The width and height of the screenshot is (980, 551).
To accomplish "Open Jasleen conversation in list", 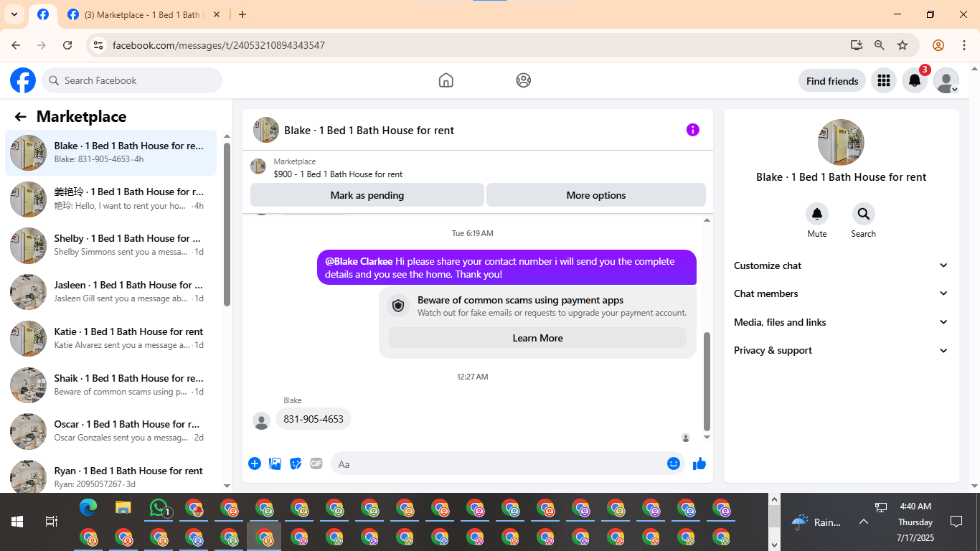I will [111, 292].
